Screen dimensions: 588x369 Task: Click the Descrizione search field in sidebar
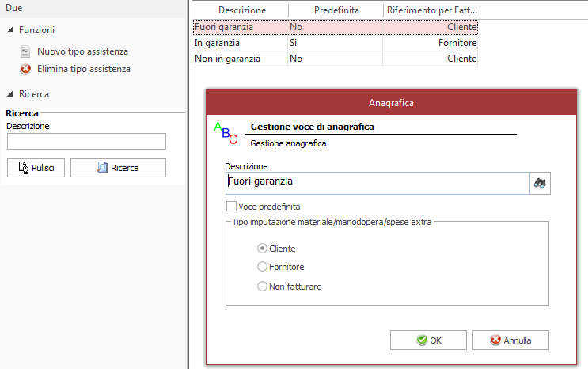(x=86, y=142)
